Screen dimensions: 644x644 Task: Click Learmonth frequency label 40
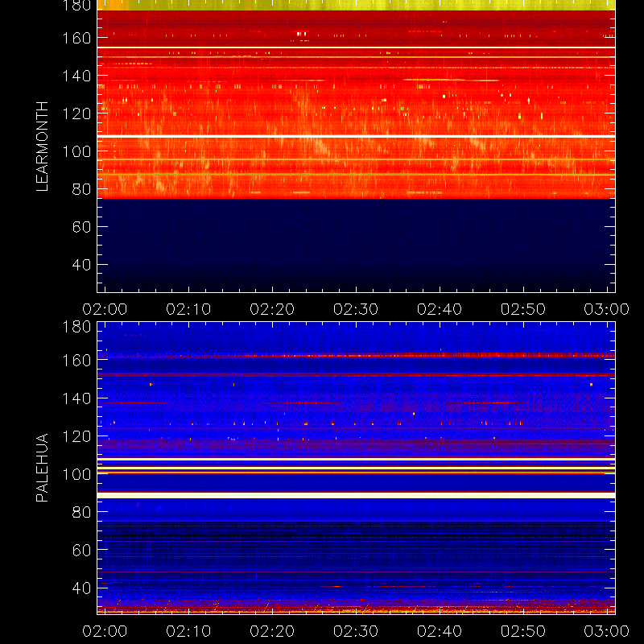(81, 265)
